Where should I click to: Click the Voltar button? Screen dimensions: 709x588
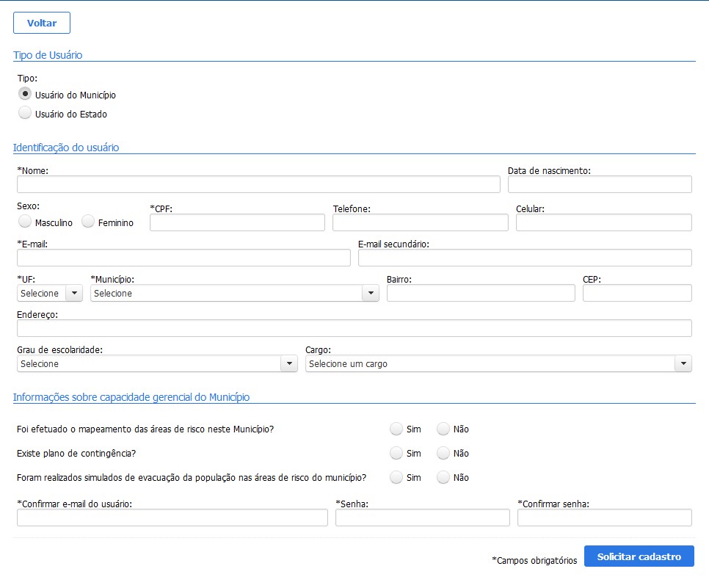click(42, 23)
